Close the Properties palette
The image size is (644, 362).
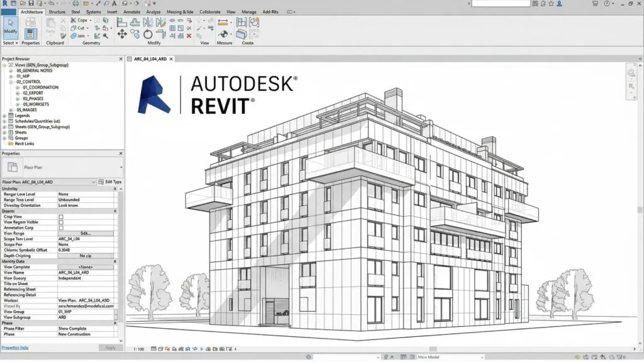(x=121, y=153)
